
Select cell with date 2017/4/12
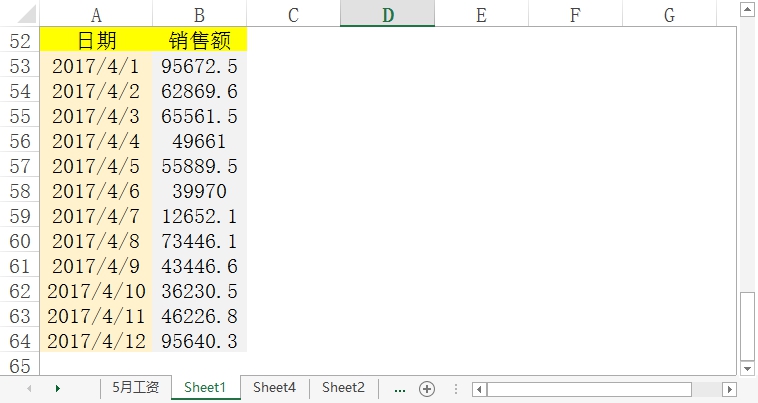click(96, 341)
